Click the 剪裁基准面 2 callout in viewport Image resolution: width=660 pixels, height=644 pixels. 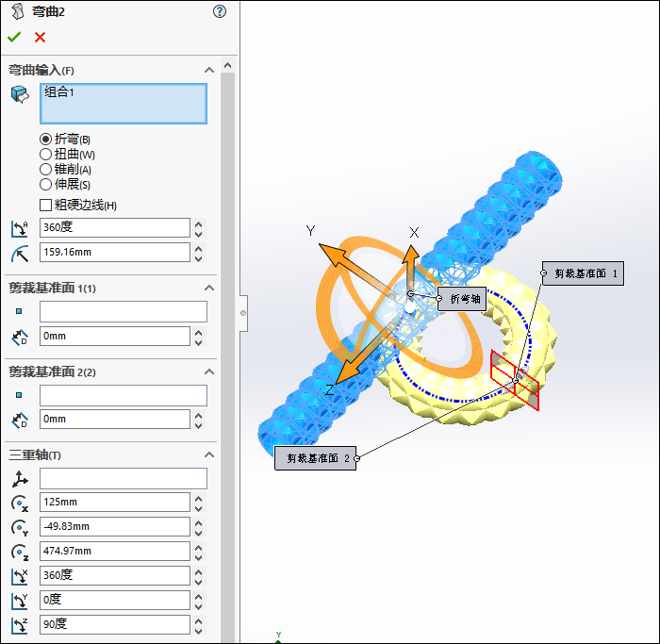pyautogui.click(x=315, y=458)
